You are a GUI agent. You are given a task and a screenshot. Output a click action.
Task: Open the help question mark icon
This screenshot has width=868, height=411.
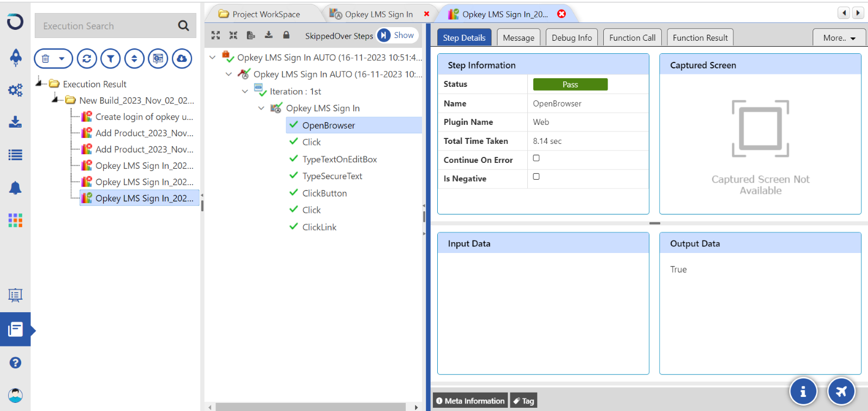(15, 363)
